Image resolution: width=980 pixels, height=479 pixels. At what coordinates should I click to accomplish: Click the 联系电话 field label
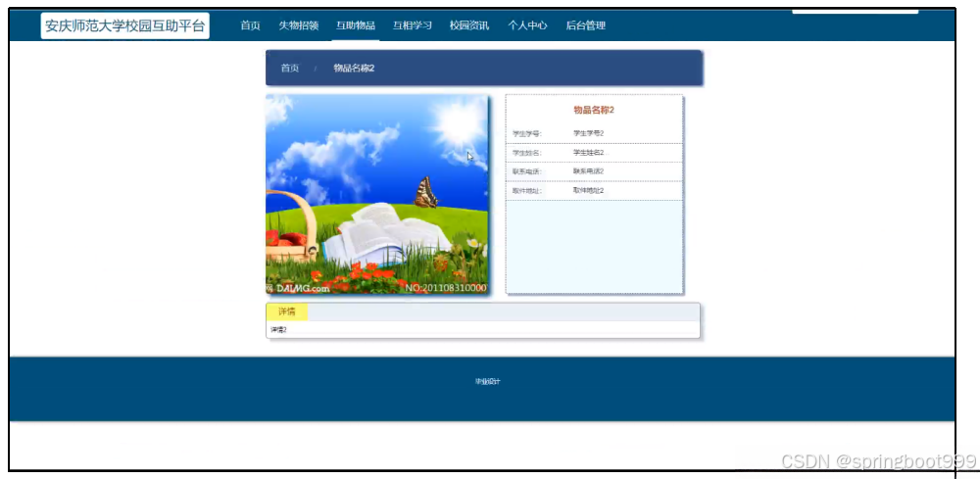(x=527, y=171)
